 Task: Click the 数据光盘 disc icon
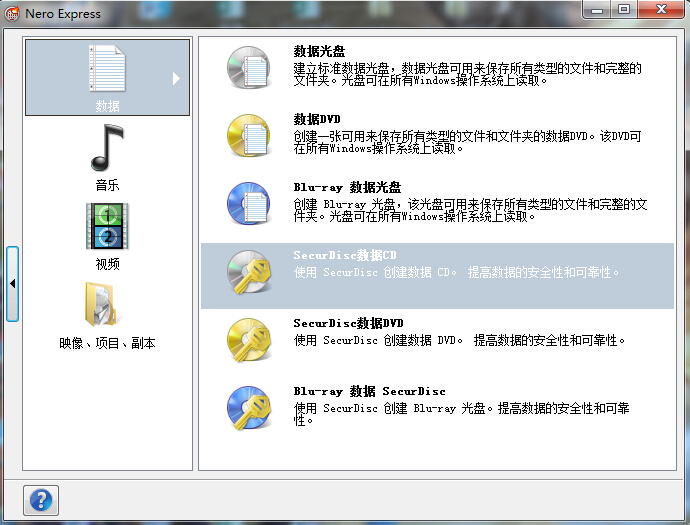coord(248,68)
